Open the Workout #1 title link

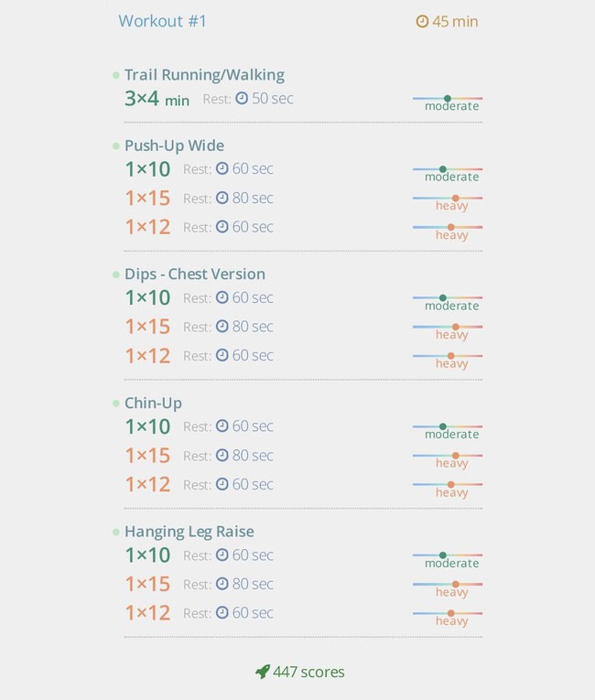pos(162,21)
